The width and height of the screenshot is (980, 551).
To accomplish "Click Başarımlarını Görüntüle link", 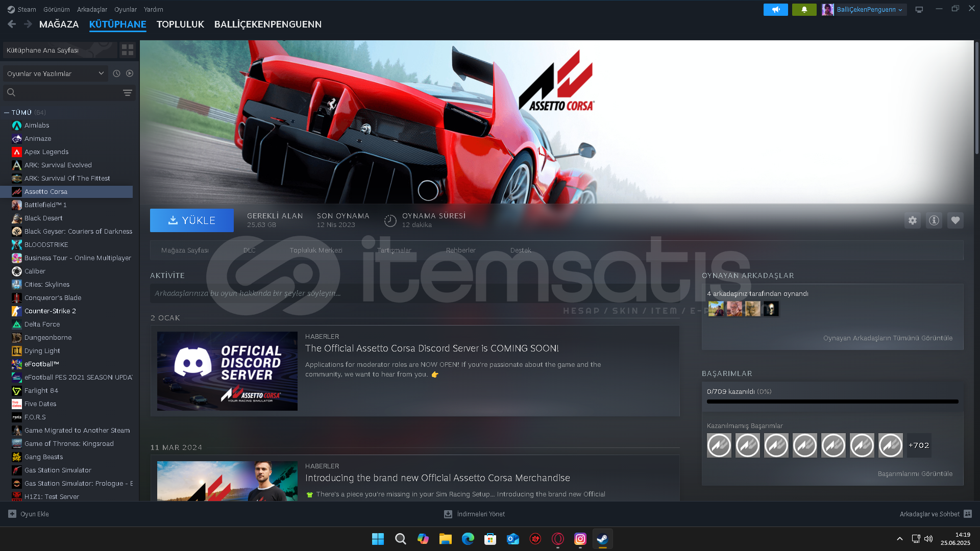I will tap(915, 474).
